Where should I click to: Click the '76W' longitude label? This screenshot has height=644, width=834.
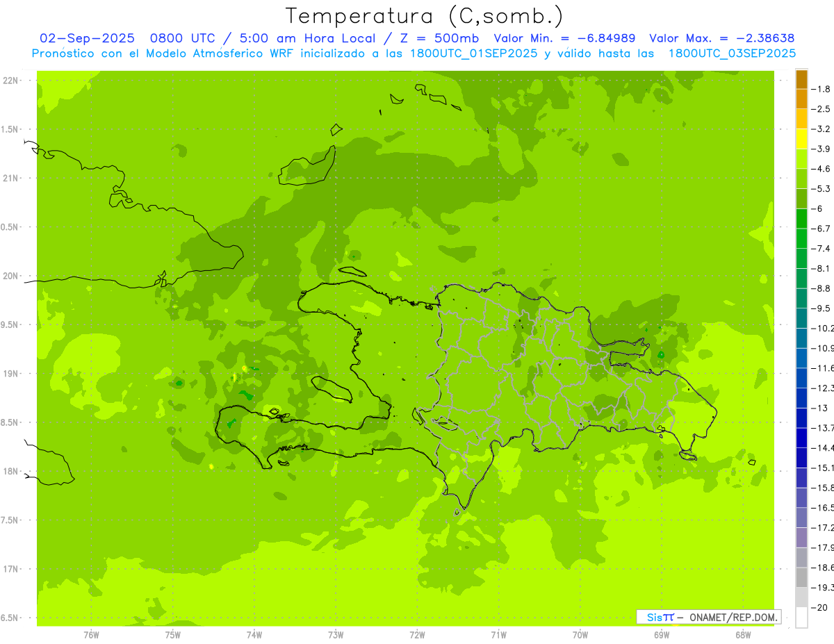[x=91, y=635]
